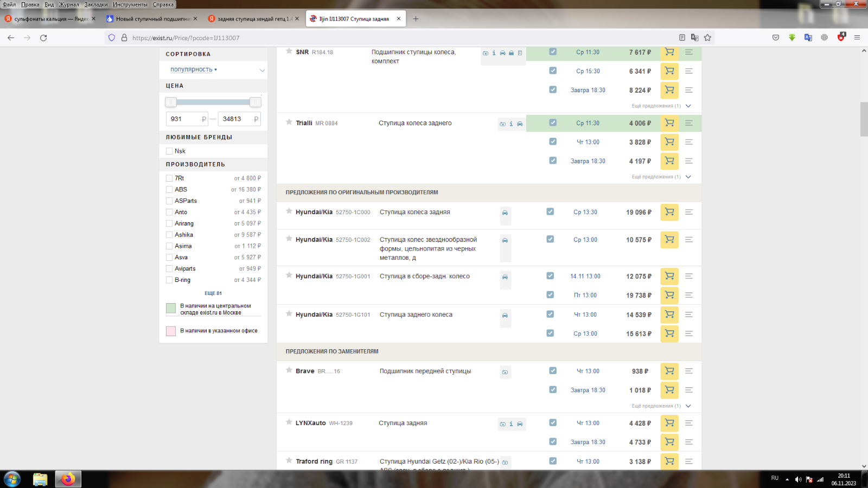Star the Brave BR.....16 item
Viewport: 868px width, 488px height.
pos(289,370)
